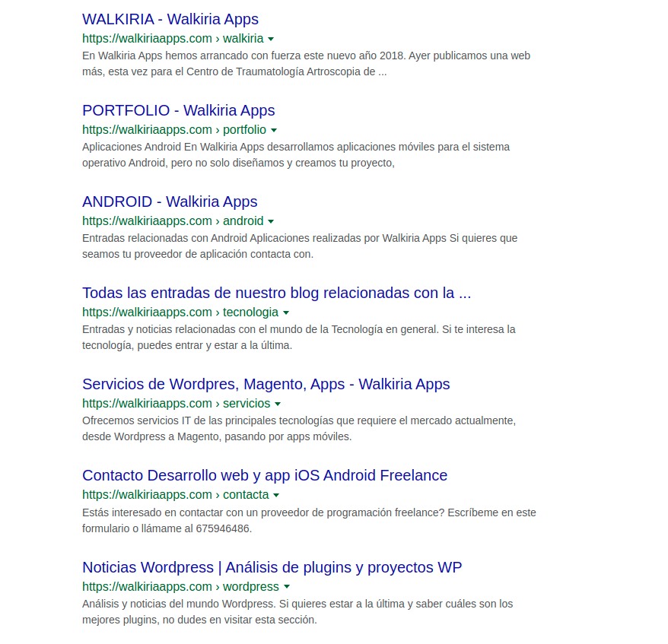The width and height of the screenshot is (668, 644).
Task: Open the PORTFOLIO - Walkiria Apps result
Action: coord(179,110)
